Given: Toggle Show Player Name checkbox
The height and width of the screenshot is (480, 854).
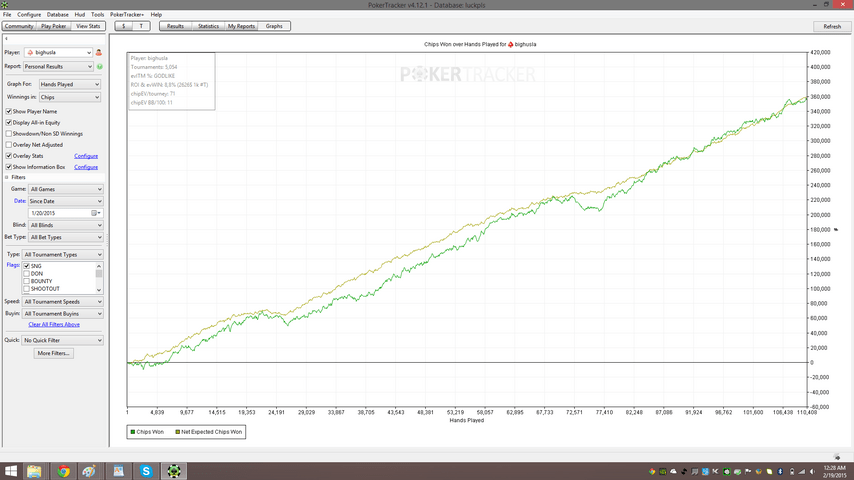Looking at the screenshot, I should click(9, 111).
